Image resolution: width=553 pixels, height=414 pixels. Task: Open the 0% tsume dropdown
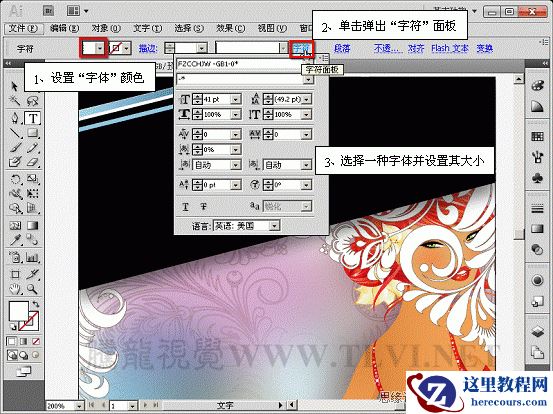(x=235, y=150)
